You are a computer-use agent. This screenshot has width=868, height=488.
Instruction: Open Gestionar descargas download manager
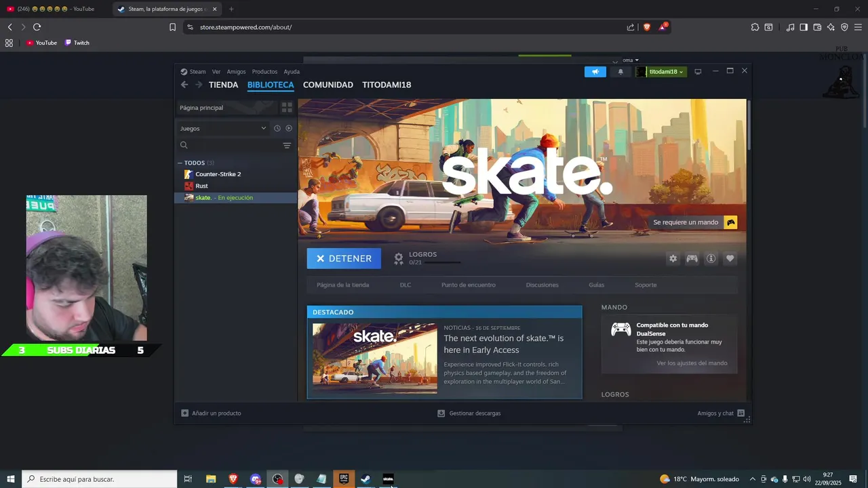(469, 413)
